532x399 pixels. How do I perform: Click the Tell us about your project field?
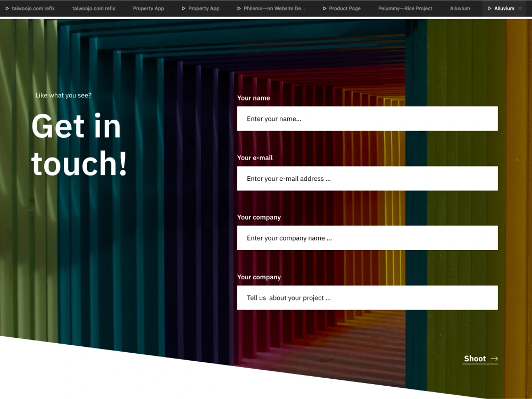point(367,297)
